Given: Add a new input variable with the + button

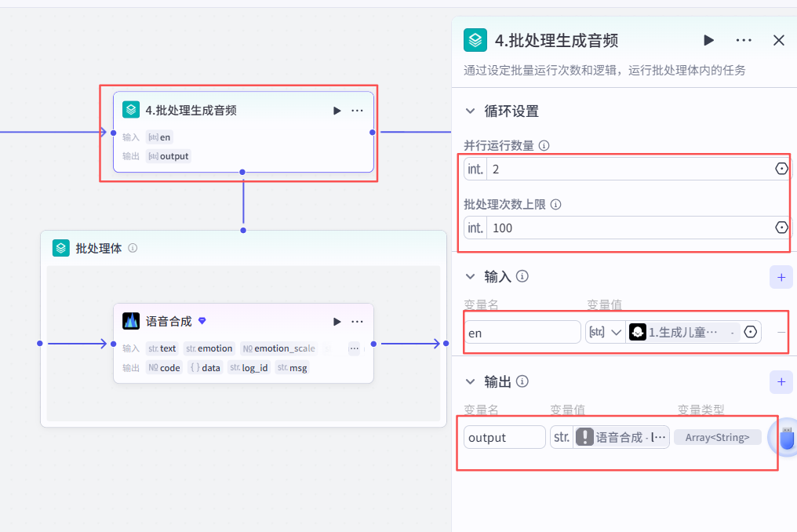Looking at the screenshot, I should [x=781, y=278].
